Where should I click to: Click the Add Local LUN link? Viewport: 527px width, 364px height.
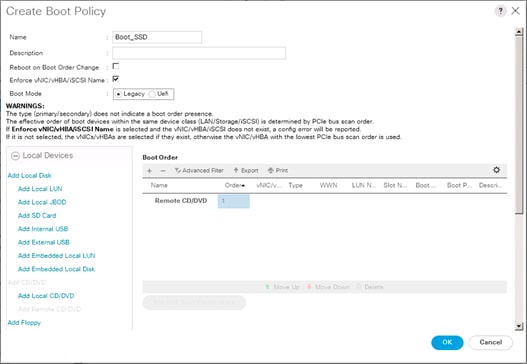click(x=40, y=189)
